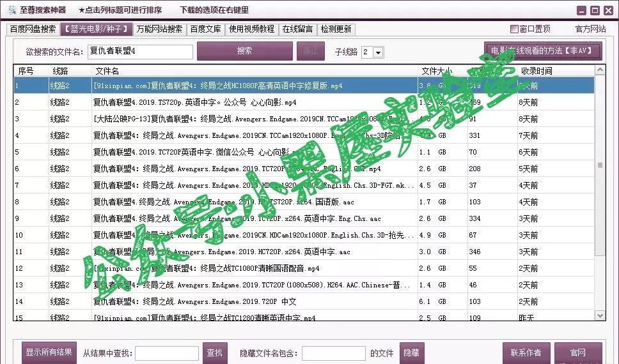Switch to 在线留言 tab

click(x=297, y=29)
